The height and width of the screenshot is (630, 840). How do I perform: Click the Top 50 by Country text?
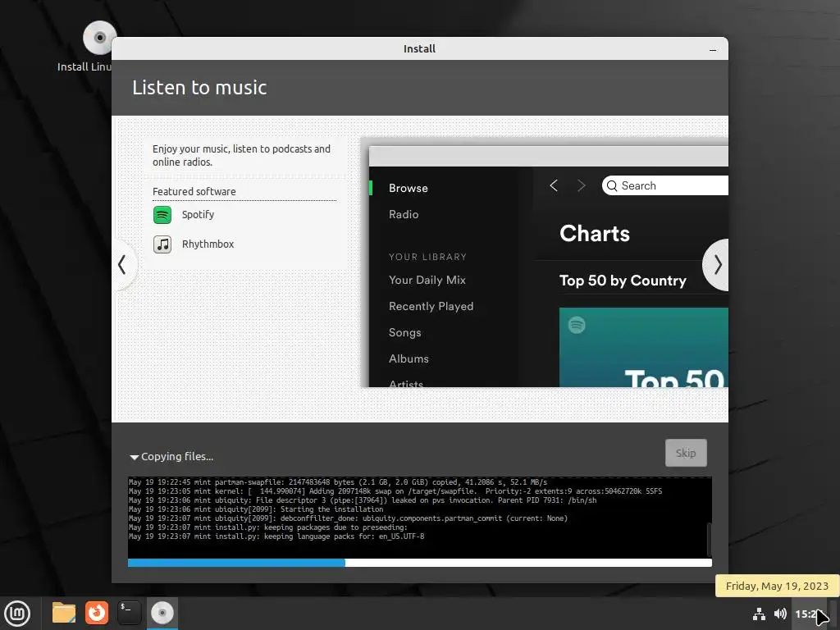(x=623, y=281)
